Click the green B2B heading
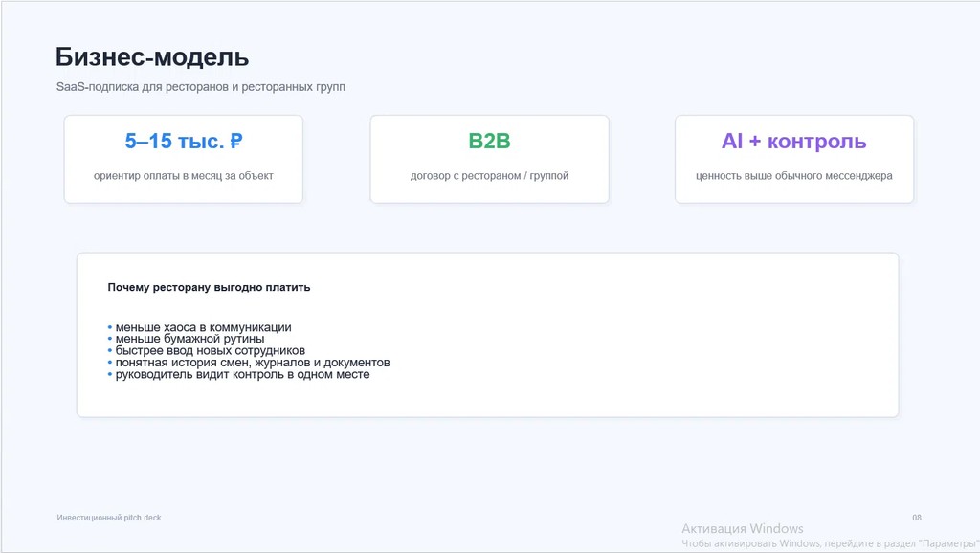 (489, 142)
